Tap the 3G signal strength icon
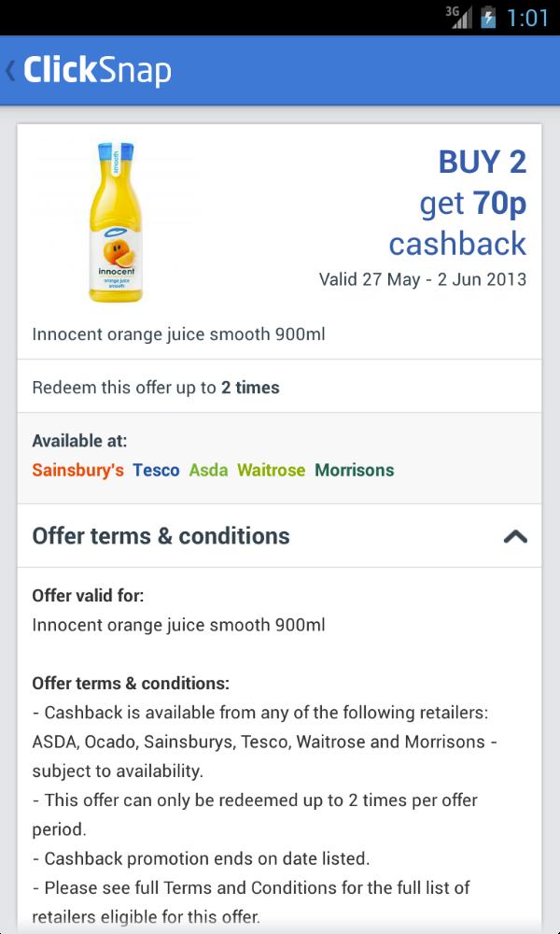This screenshot has height=934, width=560. pos(457,18)
